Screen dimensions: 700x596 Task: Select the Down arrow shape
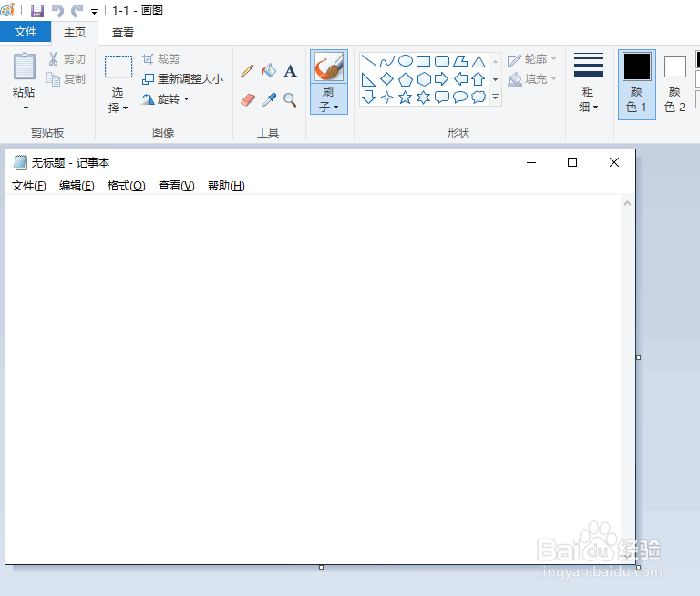(368, 97)
